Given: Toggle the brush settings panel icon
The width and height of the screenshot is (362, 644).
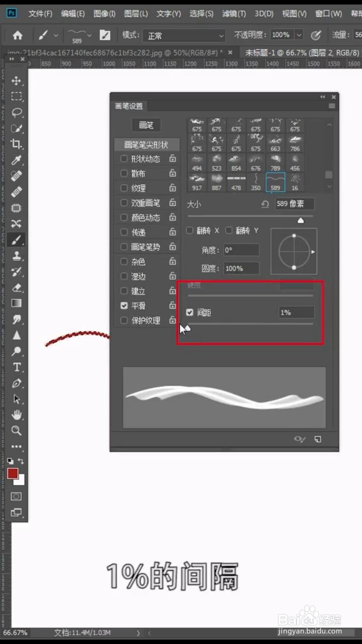Looking at the screenshot, I should pyautogui.click(x=105, y=35).
